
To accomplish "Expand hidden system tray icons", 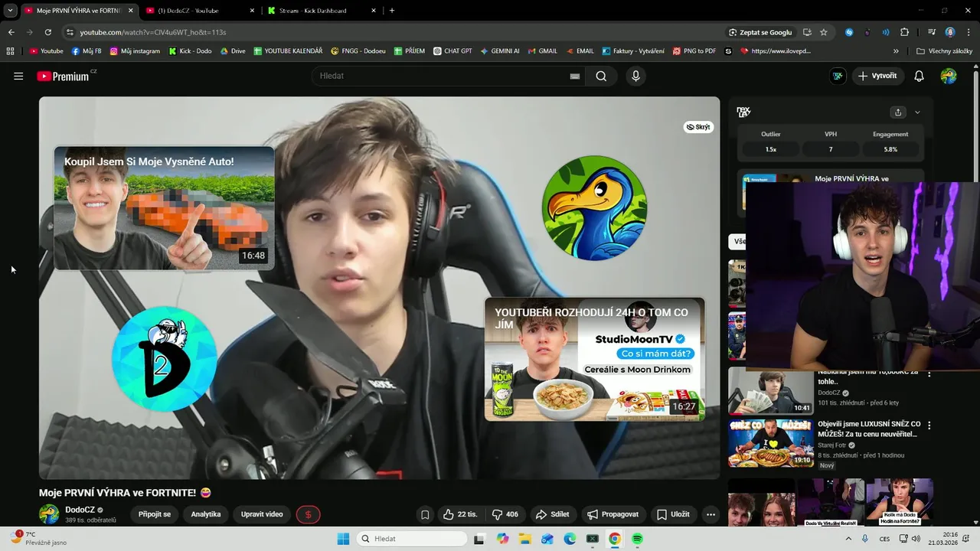I will (x=849, y=539).
